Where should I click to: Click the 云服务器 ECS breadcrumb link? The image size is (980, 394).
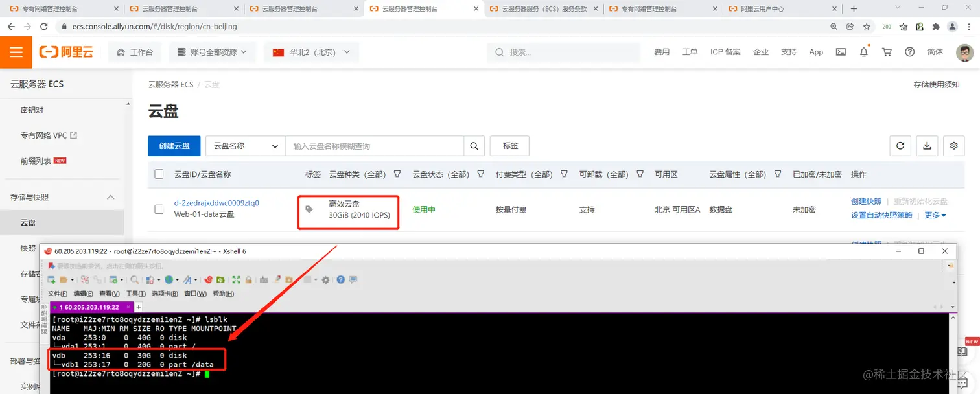(170, 85)
